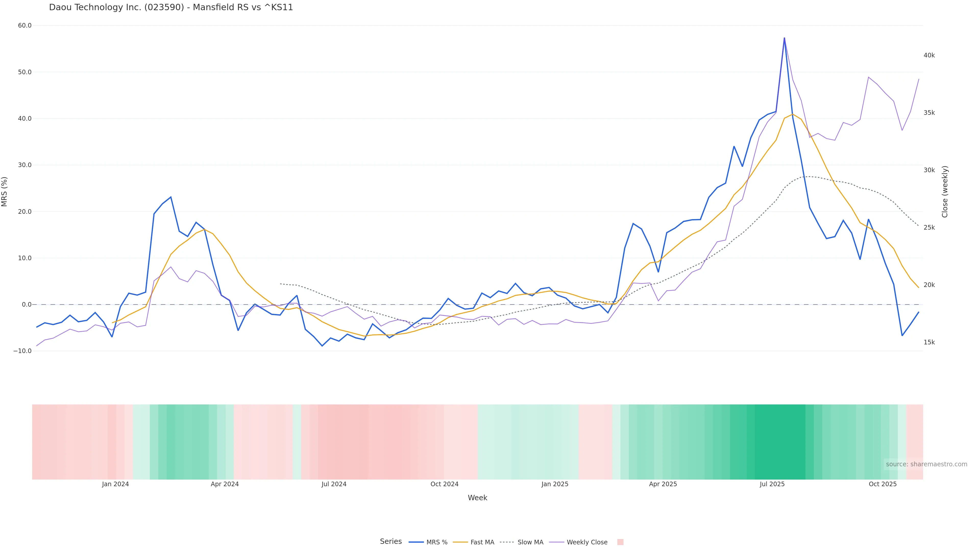This screenshot has height=551, width=980.
Task: Click the pink swatch in the legend
Action: [620, 542]
